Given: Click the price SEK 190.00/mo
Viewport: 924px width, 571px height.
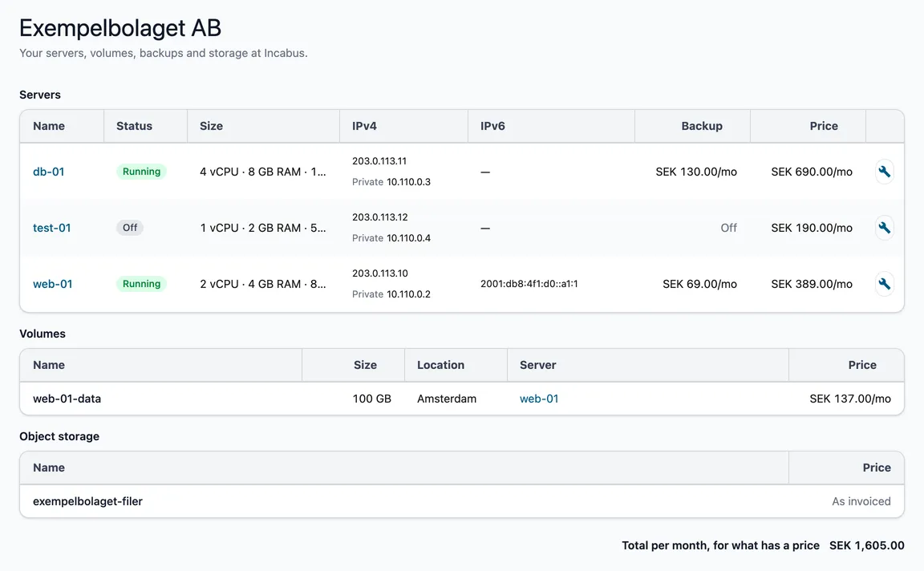Looking at the screenshot, I should (x=812, y=228).
